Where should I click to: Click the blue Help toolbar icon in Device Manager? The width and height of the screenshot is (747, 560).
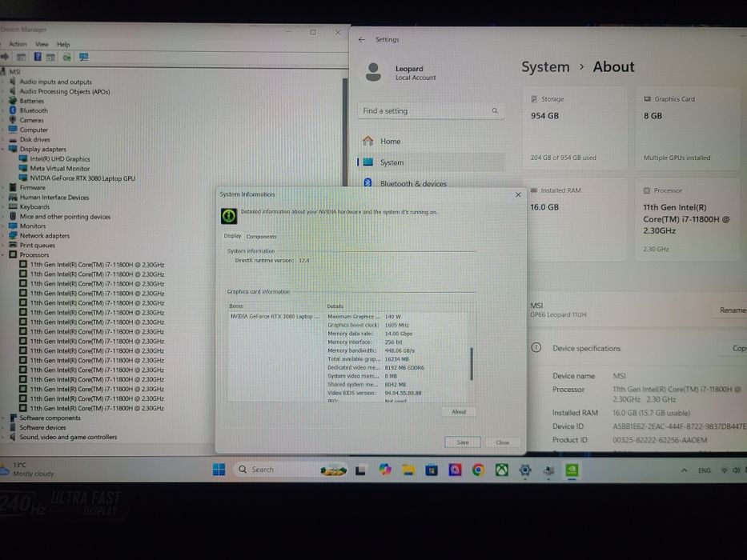pos(38,57)
